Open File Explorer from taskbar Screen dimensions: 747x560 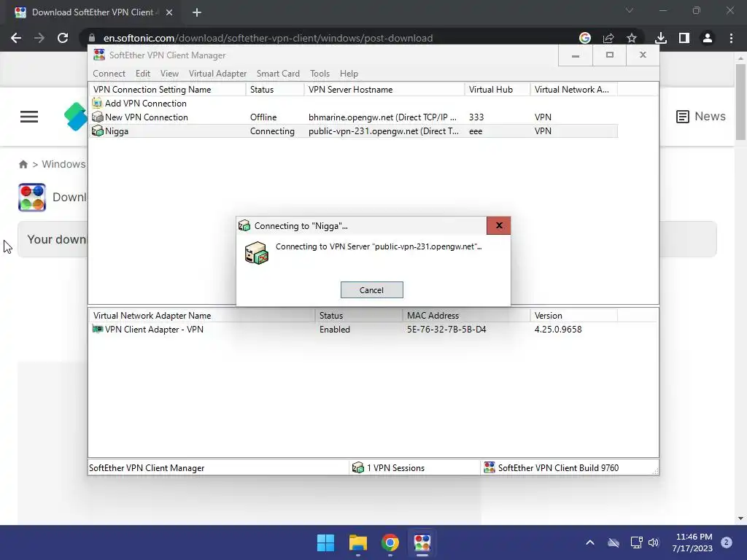(x=357, y=542)
